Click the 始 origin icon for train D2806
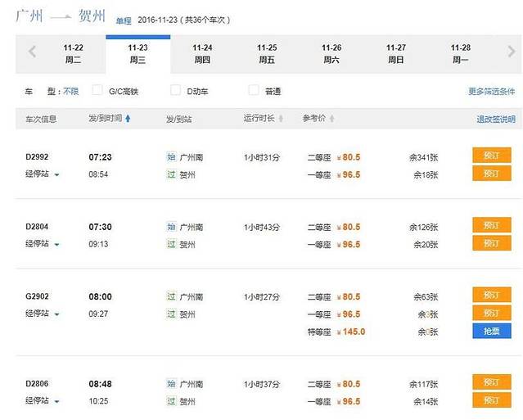 coord(171,383)
